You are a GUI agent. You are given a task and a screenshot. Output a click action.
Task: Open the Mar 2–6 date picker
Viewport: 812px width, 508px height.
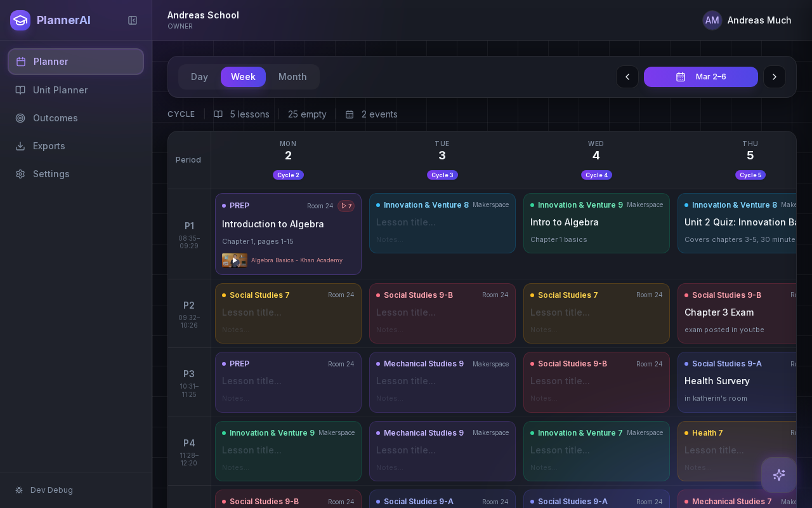(x=700, y=77)
